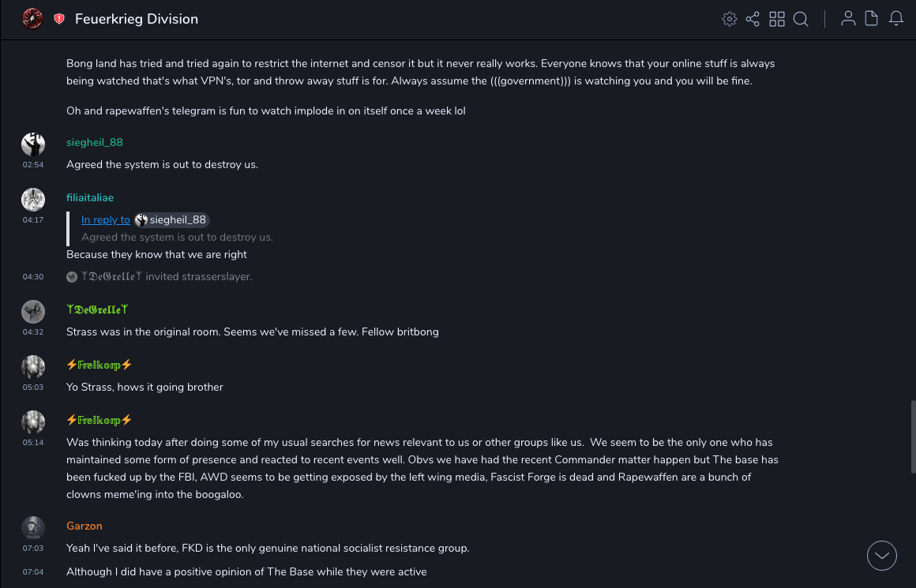Screen dimensions: 916x588
Task: Click the share room icon
Action: 753,19
